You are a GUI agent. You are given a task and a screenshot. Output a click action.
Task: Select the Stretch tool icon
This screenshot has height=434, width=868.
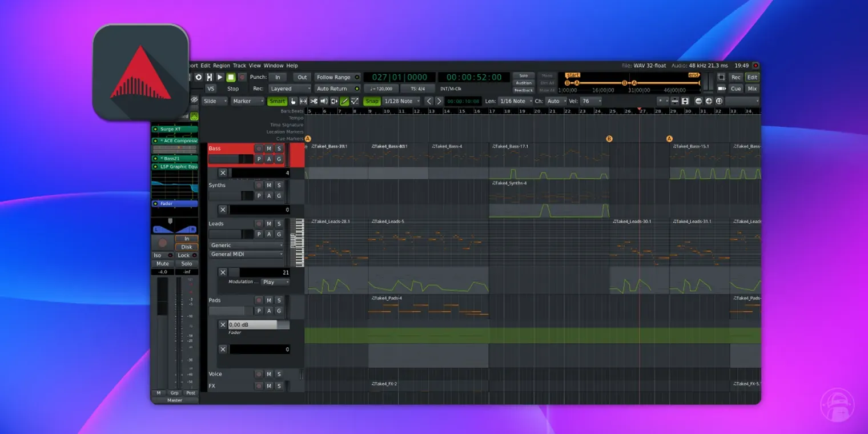334,101
